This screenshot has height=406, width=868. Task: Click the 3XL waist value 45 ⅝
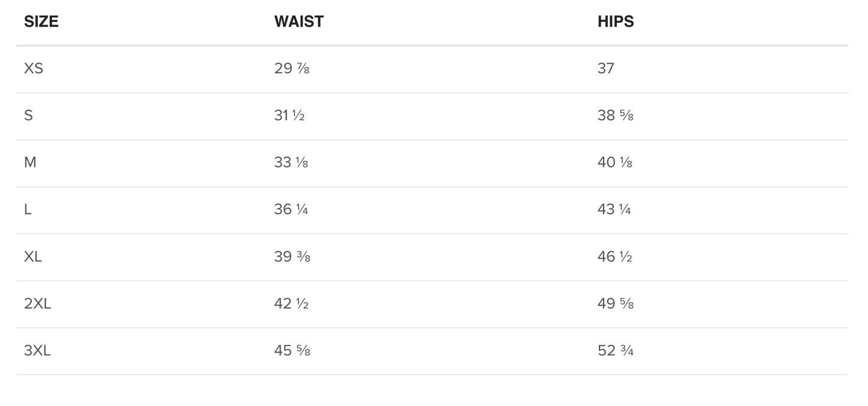coord(292,351)
